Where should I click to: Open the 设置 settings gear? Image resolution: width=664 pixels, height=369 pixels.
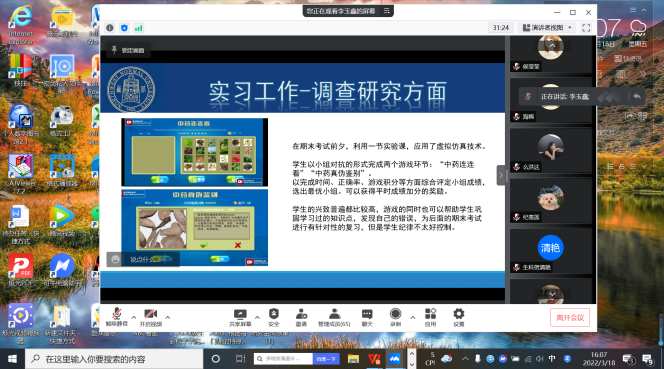[459, 317]
